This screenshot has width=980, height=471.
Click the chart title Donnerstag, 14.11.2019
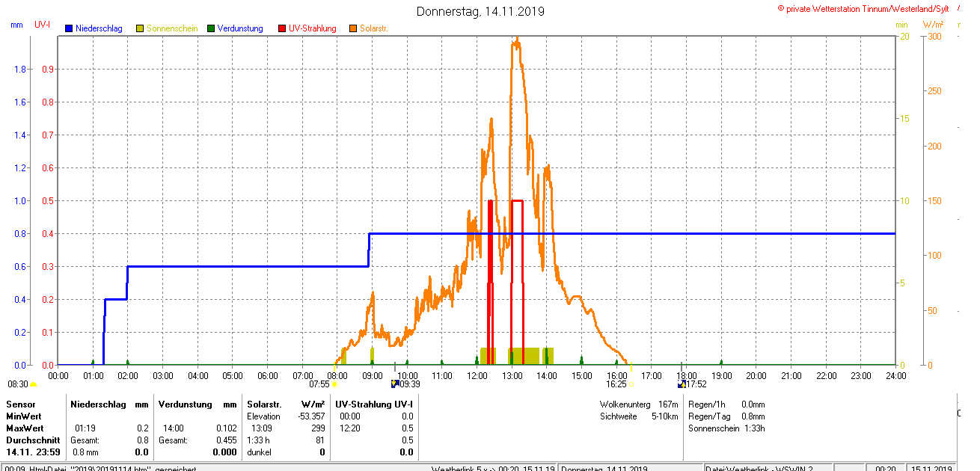pos(480,11)
